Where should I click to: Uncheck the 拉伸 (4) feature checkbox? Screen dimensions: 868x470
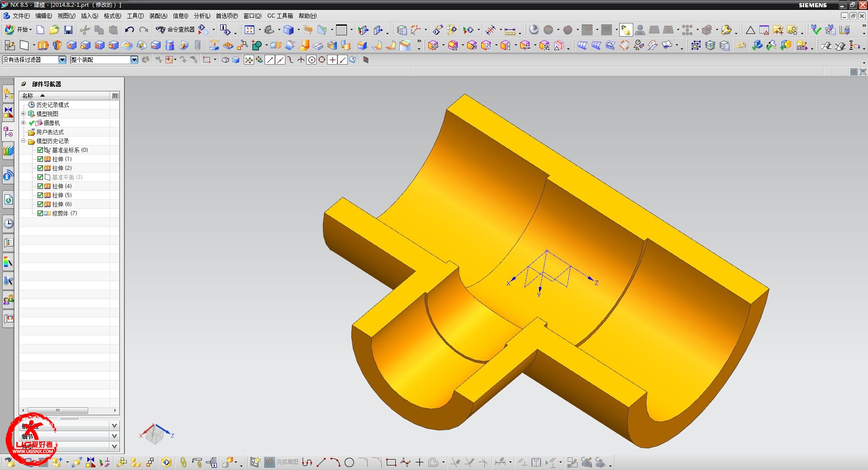40,186
